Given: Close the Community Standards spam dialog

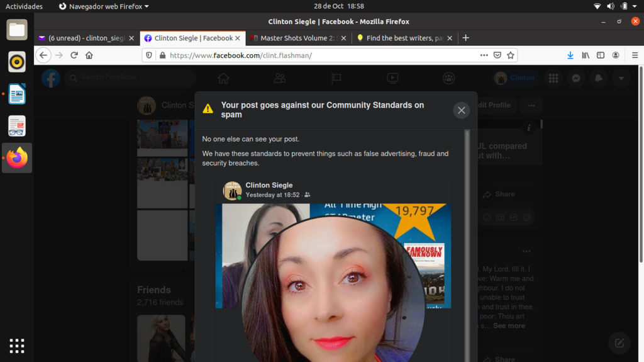Looking at the screenshot, I should tap(461, 110).
